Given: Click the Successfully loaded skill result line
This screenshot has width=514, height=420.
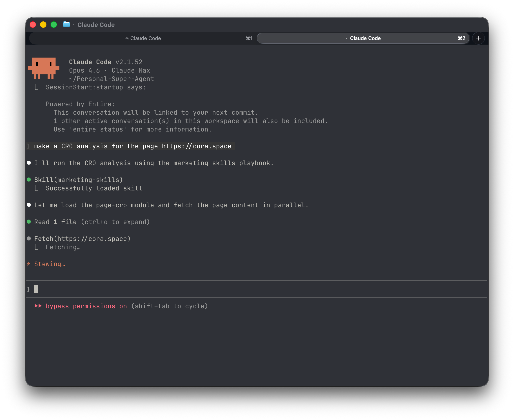Looking at the screenshot, I should 94,188.
